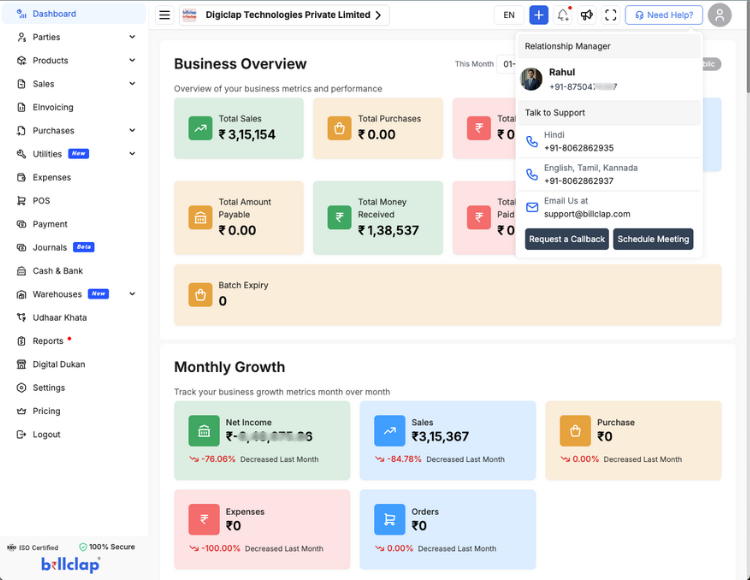Click the announcements megaphone icon
The width and height of the screenshot is (750, 580).
pyautogui.click(x=587, y=15)
